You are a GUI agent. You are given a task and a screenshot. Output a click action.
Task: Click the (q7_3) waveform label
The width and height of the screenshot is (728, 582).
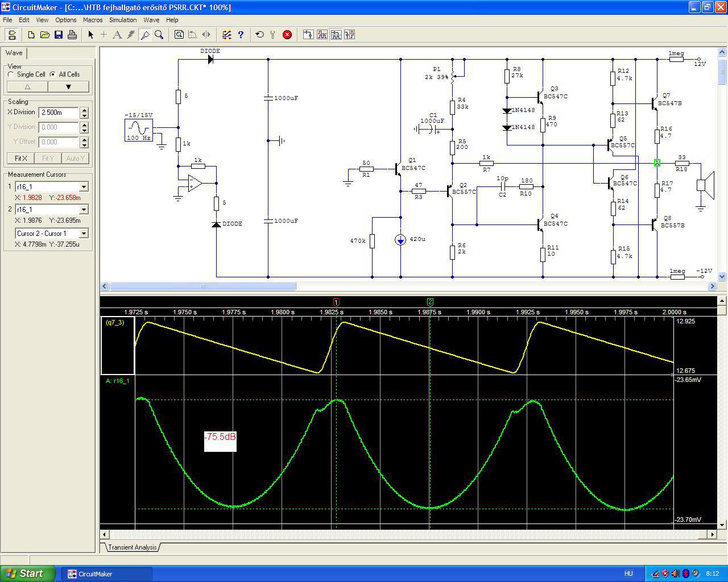pyautogui.click(x=115, y=322)
